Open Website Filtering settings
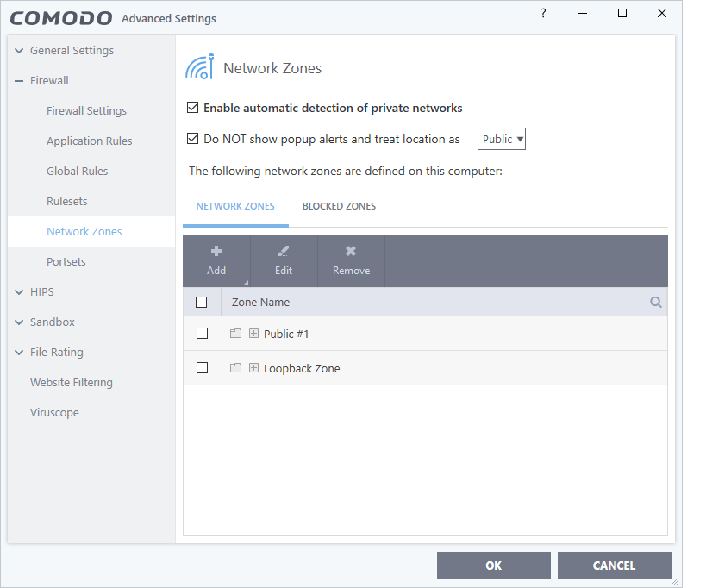This screenshot has width=706, height=588. point(72,383)
